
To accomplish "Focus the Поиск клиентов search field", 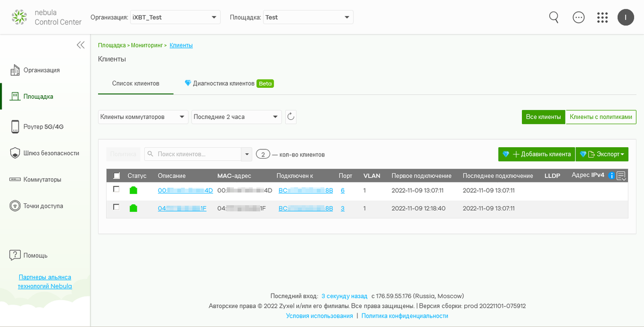I will coord(193,154).
